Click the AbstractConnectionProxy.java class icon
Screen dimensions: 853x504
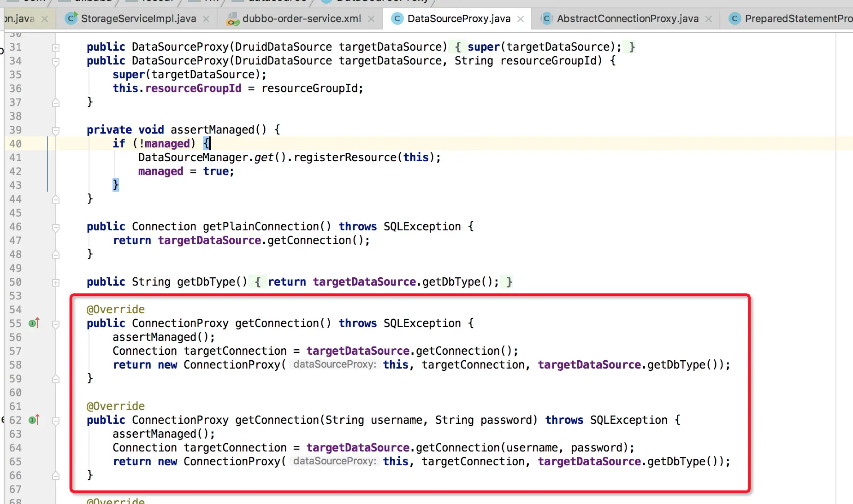point(546,18)
